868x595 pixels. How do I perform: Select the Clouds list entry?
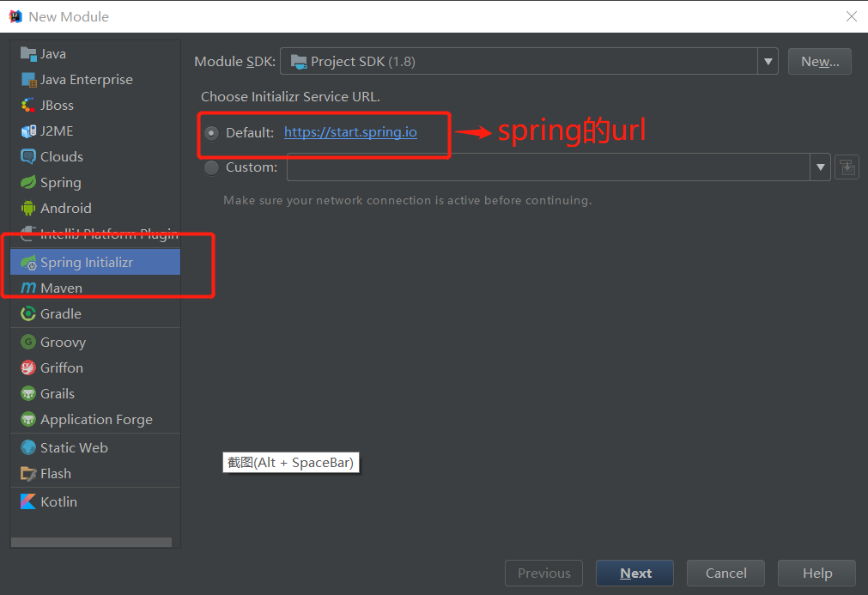[x=95, y=156]
